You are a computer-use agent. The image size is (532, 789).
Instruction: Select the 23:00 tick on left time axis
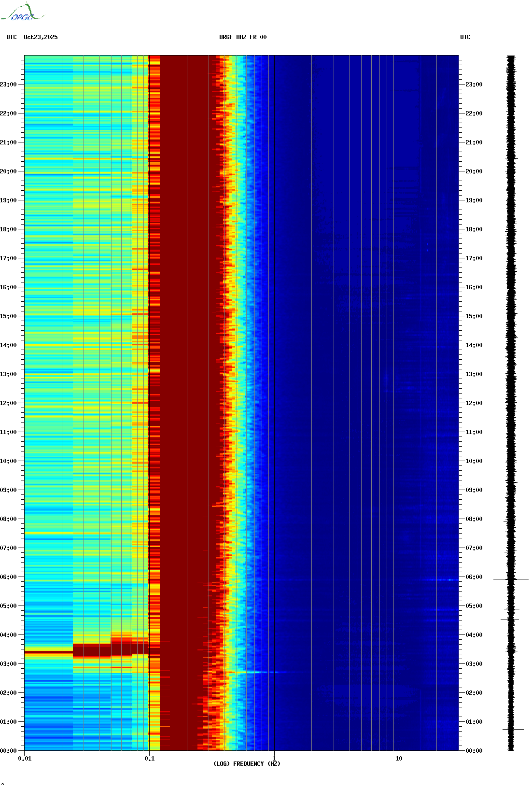pyautogui.click(x=9, y=85)
